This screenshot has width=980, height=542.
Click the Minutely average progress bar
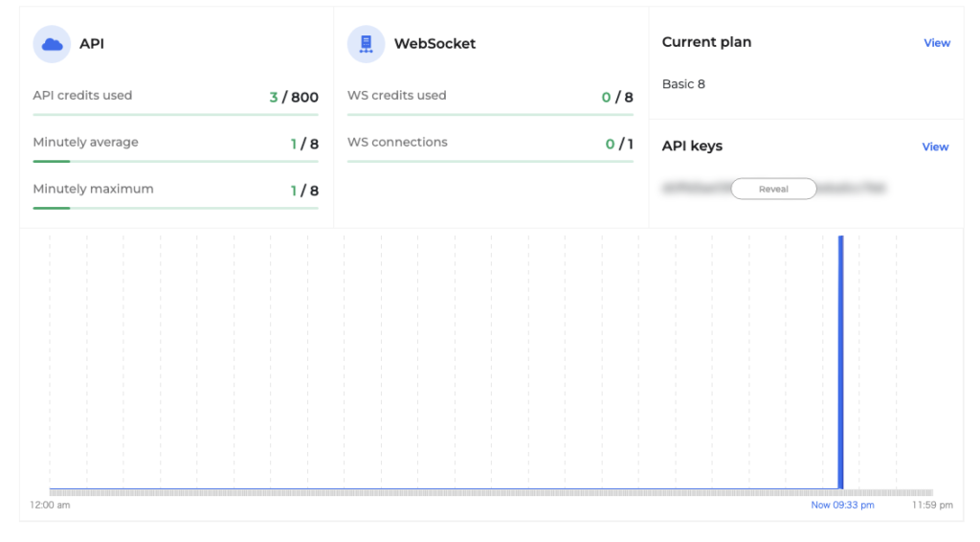(175, 162)
